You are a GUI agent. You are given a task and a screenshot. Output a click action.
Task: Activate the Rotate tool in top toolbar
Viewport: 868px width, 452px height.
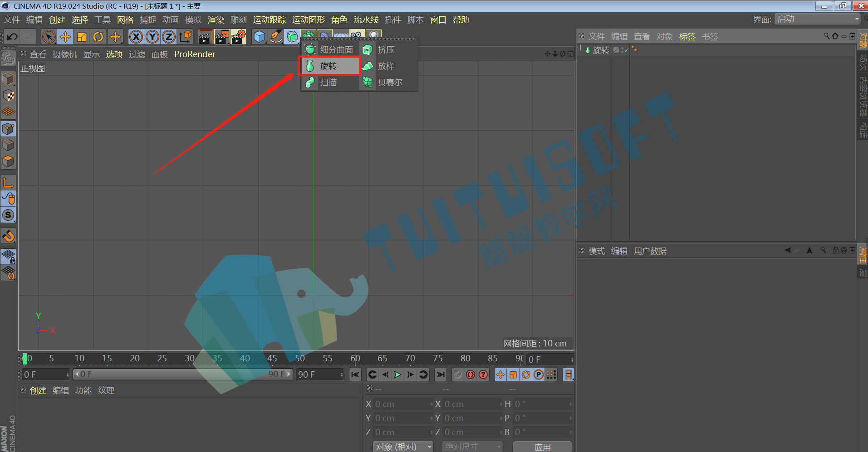pos(98,37)
